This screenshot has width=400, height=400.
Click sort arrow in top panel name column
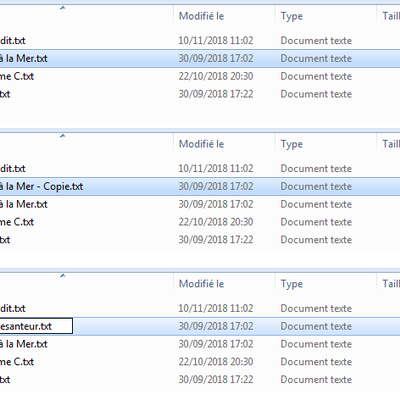(63, 8)
